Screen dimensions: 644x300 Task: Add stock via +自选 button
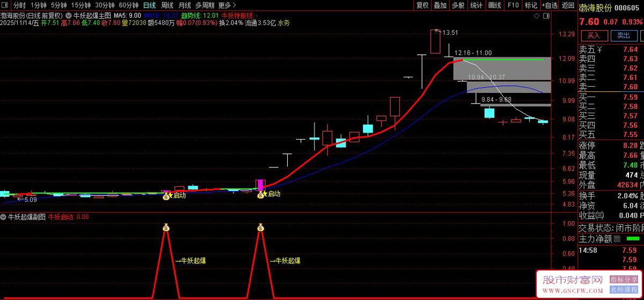(550, 5)
